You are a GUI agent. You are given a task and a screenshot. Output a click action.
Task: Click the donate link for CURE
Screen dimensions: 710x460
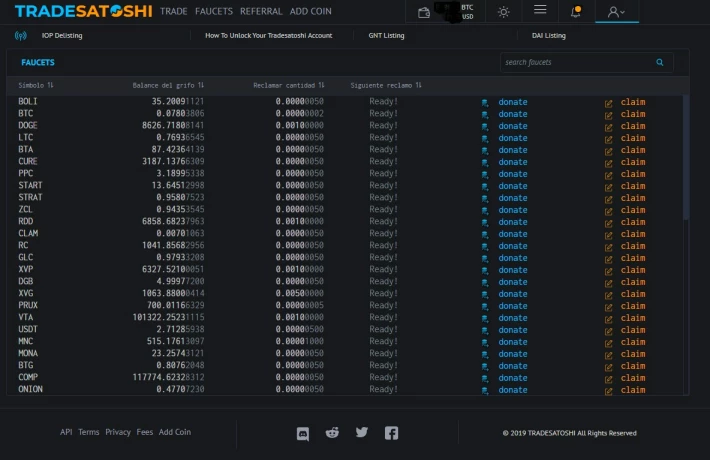pyautogui.click(x=513, y=162)
